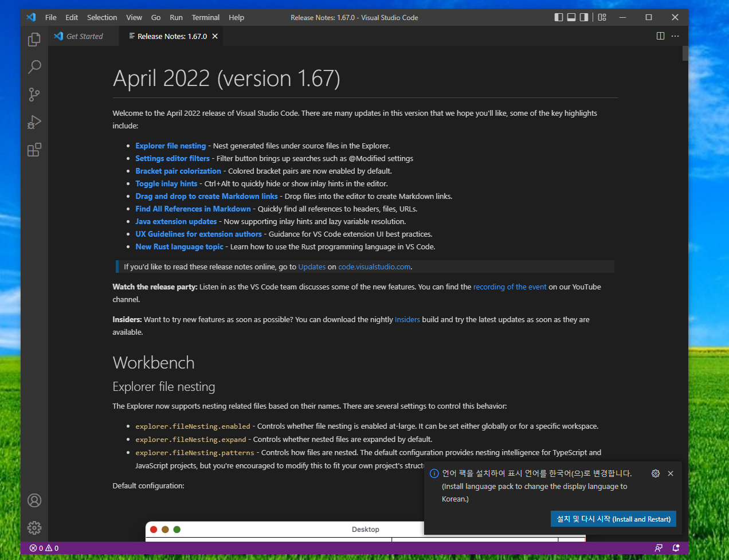Open the Manage gear icon in activity bar
729x560 pixels.
[x=34, y=528]
